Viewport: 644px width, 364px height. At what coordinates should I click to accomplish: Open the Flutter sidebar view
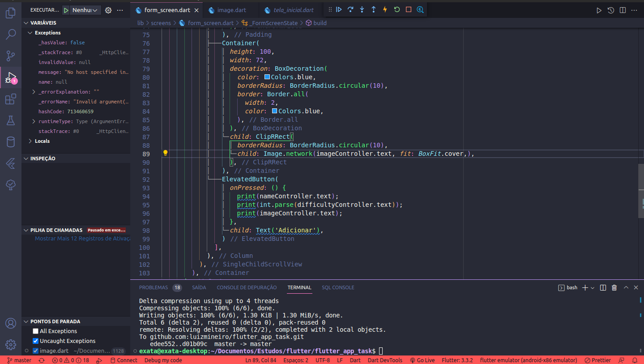tap(10, 163)
